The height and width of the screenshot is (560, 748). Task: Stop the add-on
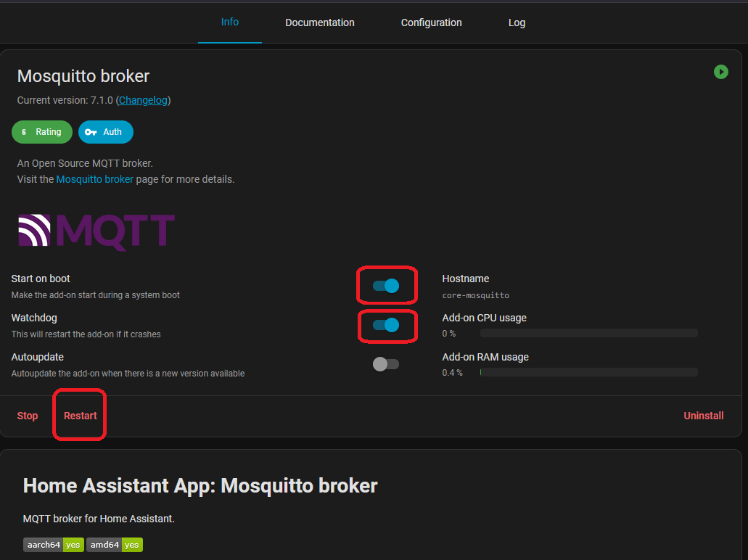tap(28, 416)
